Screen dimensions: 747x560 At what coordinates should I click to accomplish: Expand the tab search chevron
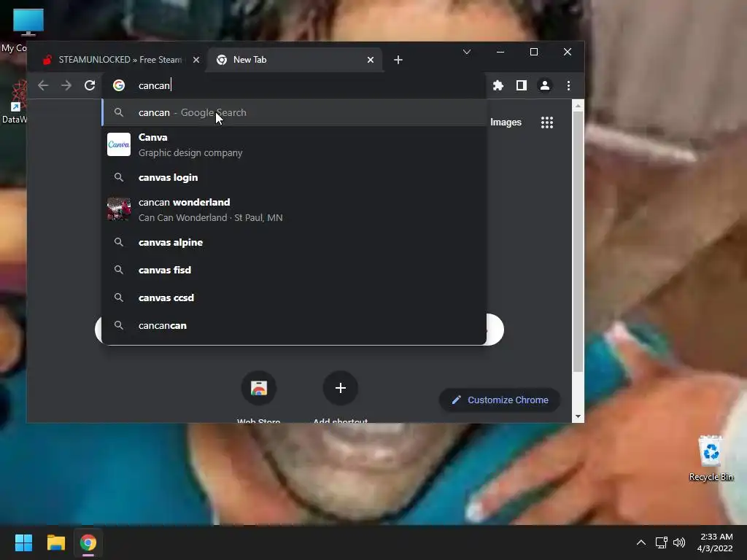(467, 52)
